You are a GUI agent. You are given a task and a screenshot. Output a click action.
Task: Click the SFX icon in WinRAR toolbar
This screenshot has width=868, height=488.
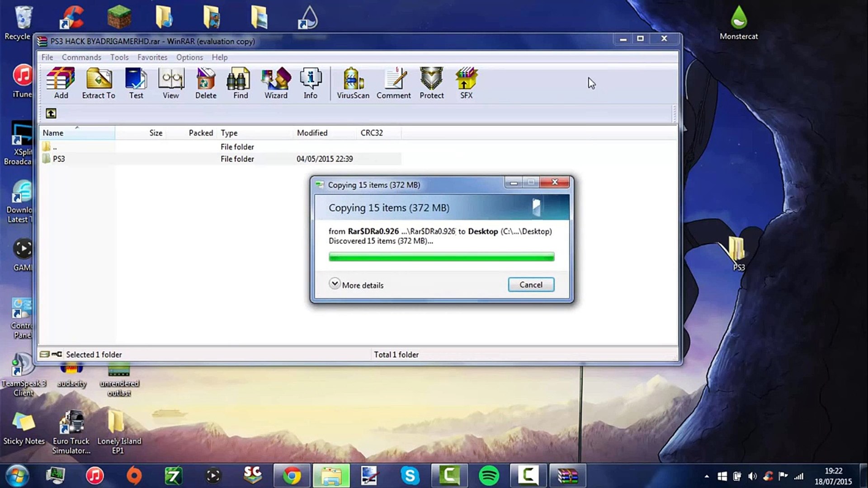[x=466, y=82]
